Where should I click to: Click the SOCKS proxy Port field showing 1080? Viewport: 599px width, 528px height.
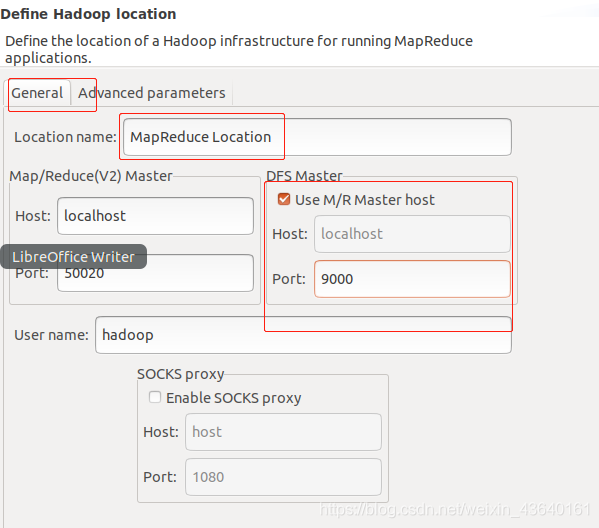point(283,477)
